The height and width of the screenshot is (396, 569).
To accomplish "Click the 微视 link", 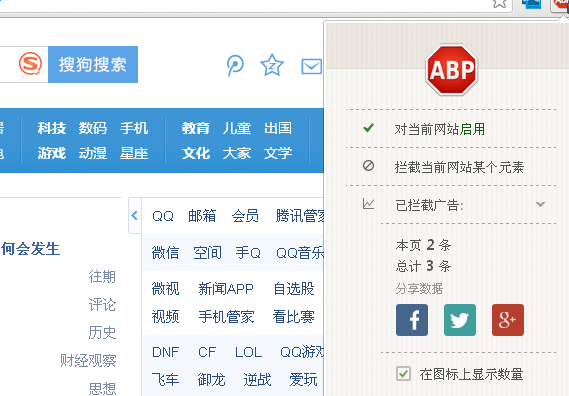I will [x=165, y=289].
